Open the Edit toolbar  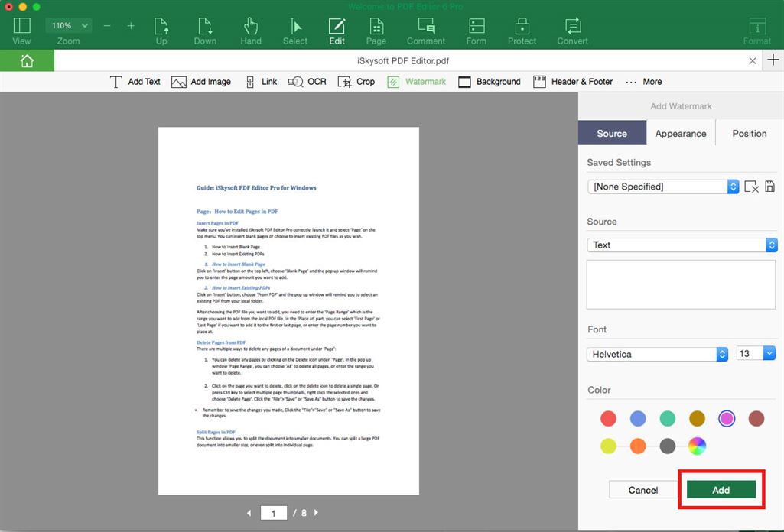coord(337,31)
